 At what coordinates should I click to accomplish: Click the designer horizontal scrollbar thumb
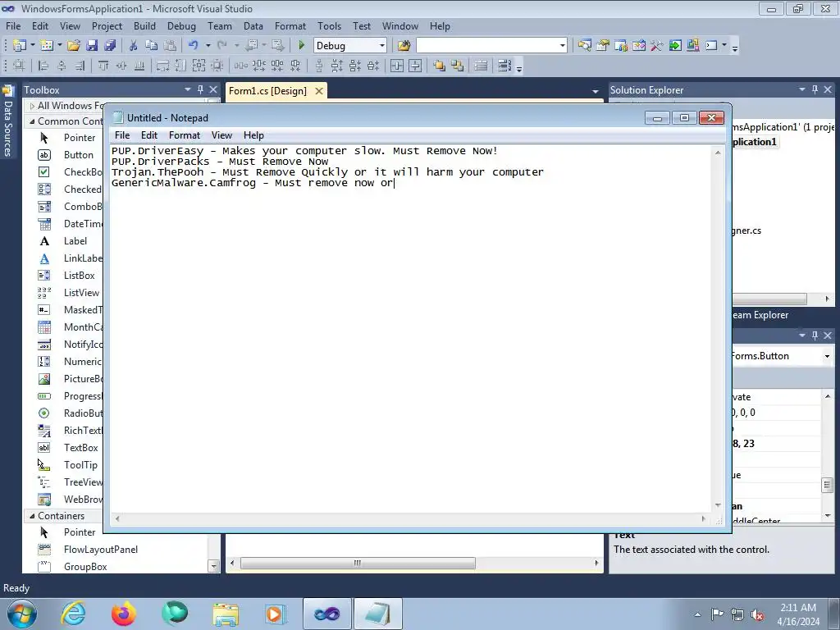[358, 563]
